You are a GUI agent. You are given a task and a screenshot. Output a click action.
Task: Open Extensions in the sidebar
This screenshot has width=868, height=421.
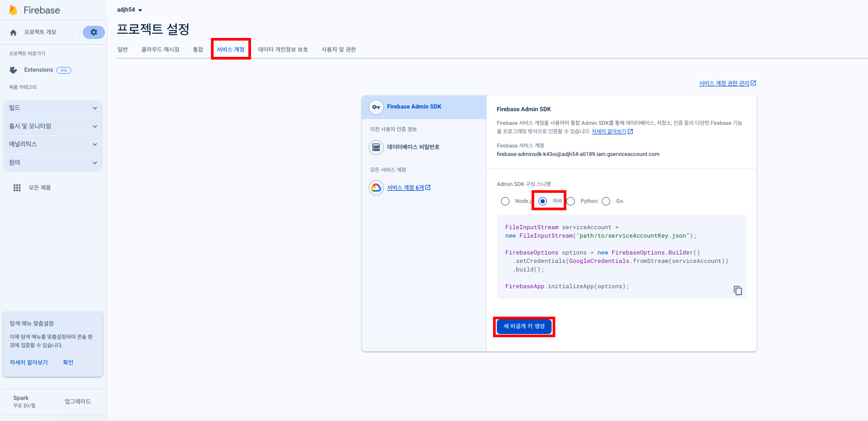pos(38,70)
